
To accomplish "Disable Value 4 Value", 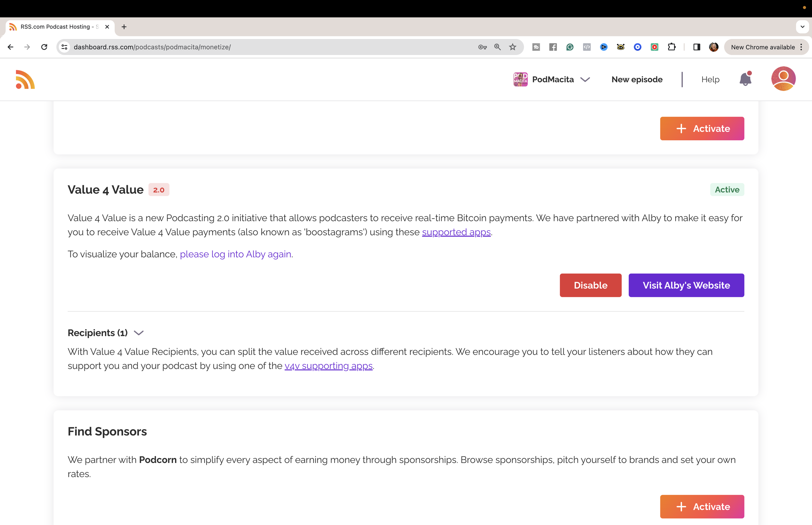I will click(590, 285).
